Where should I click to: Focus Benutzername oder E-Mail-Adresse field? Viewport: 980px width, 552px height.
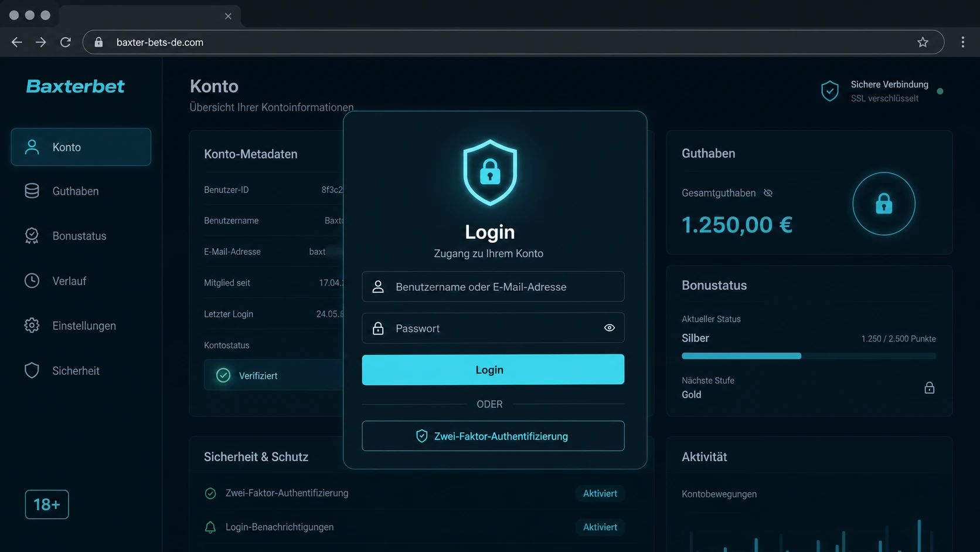[x=493, y=287]
